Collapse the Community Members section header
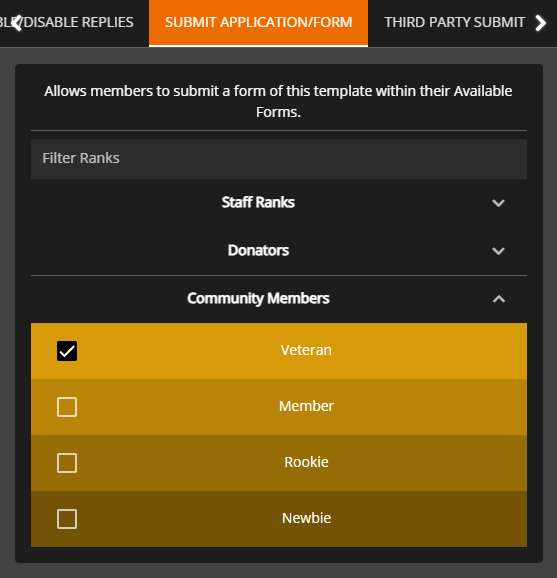 [279, 299]
